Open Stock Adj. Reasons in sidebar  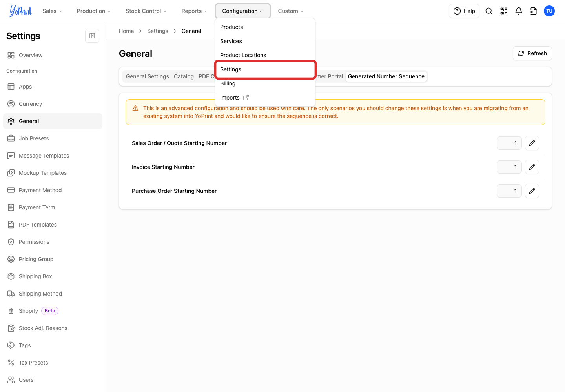[x=53, y=328]
